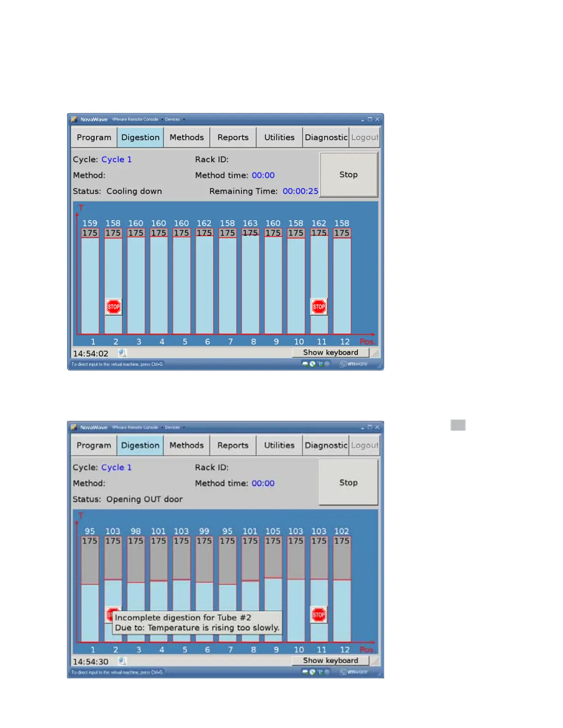Image resolution: width=563 pixels, height=728 pixels.
Task: Open the Methods tab in the Opening OUT door window
Action: pos(187,445)
